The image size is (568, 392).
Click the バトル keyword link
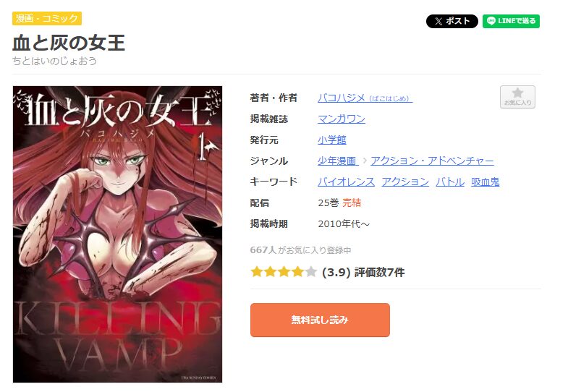450,182
